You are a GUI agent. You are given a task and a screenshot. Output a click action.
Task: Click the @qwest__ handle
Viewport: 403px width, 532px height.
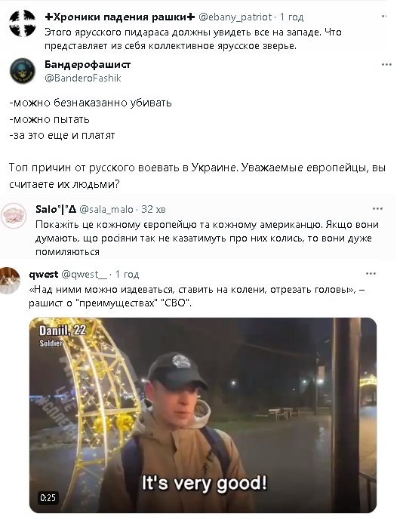84,274
